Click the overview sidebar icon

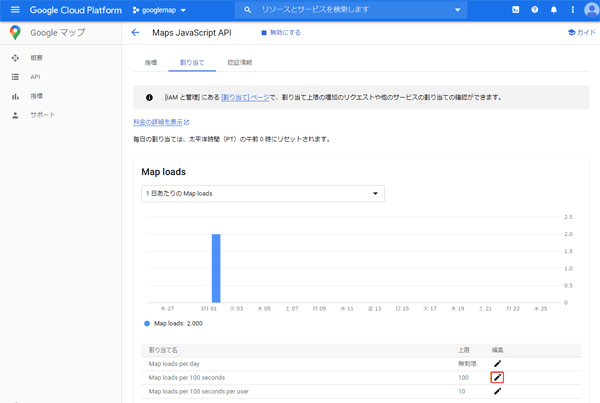(15, 58)
